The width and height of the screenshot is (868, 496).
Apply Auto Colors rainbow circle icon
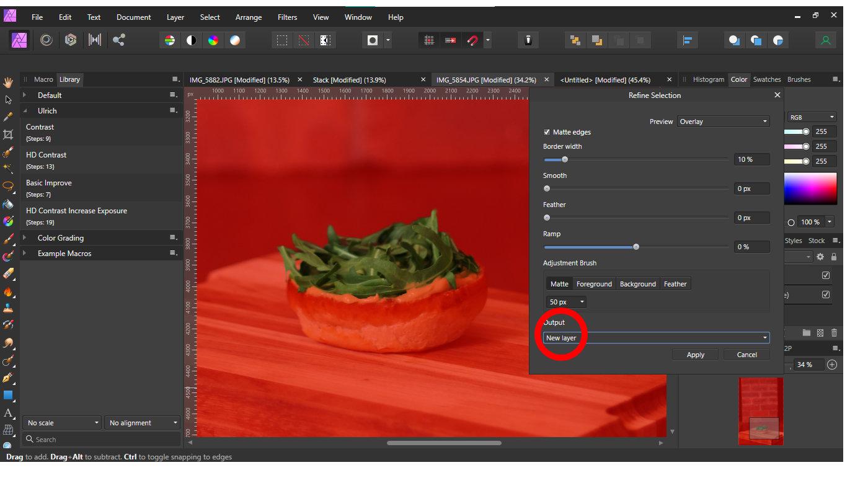coord(213,40)
